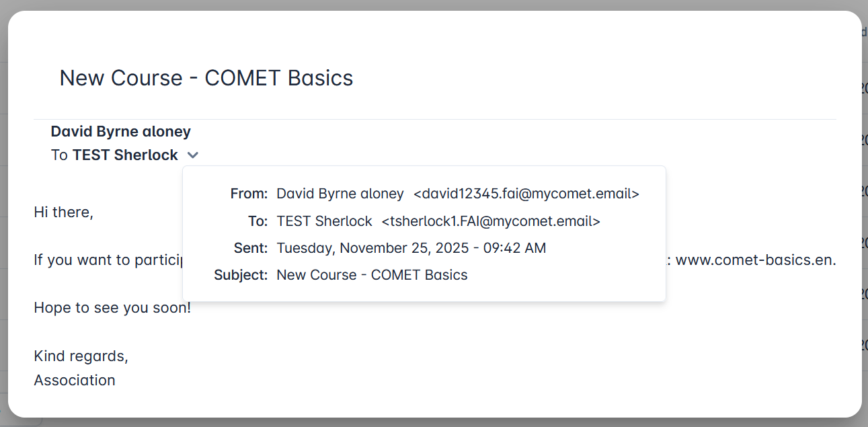Click the 'Sent:' label in details popup

point(251,248)
